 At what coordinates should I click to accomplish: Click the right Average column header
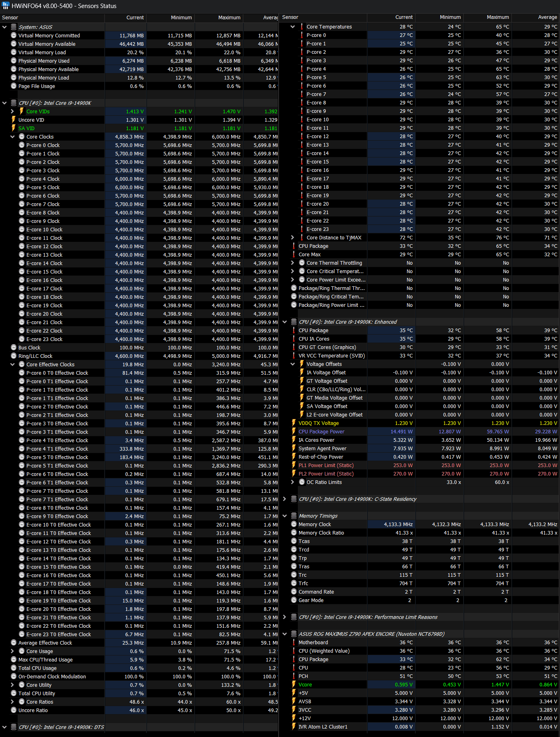536,17
